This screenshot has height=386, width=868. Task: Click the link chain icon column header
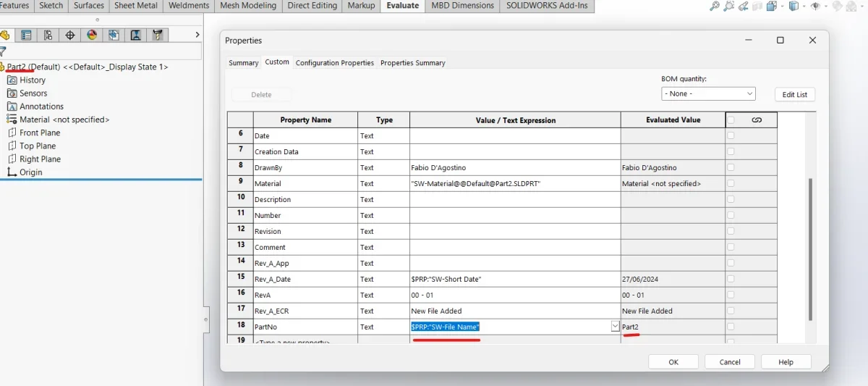[x=757, y=120]
